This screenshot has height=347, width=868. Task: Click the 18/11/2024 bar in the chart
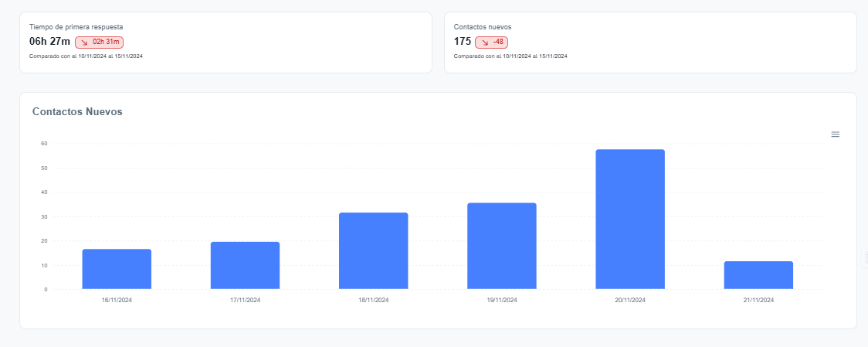(373, 250)
